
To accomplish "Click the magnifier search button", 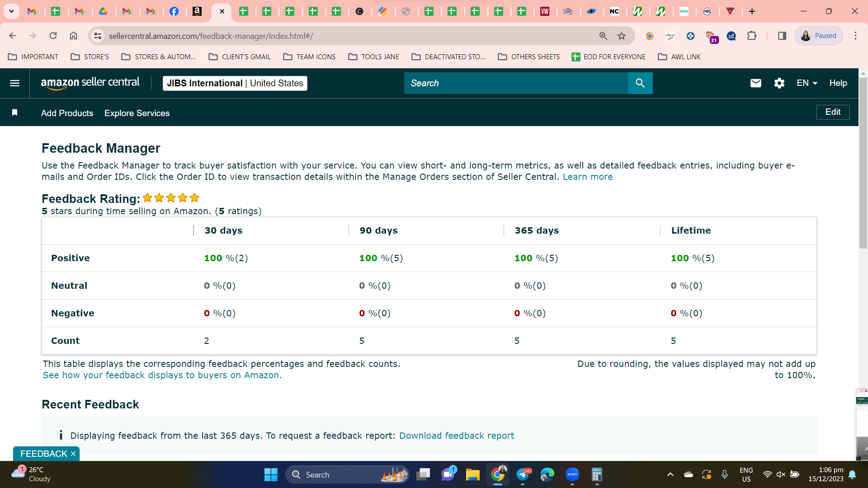I will 640,83.
